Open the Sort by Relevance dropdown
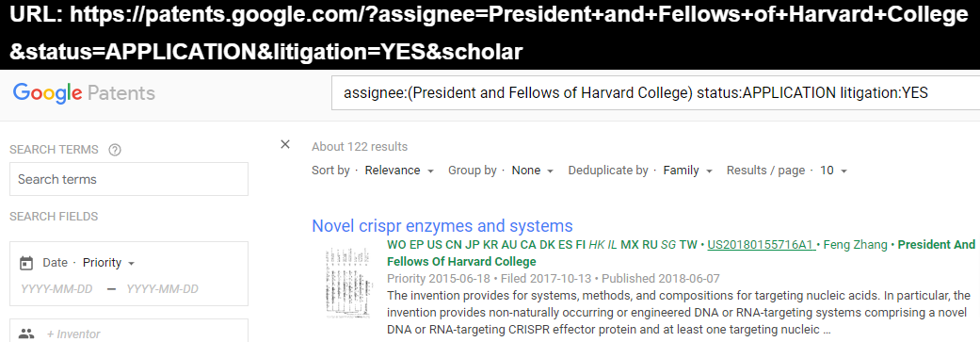 399,171
